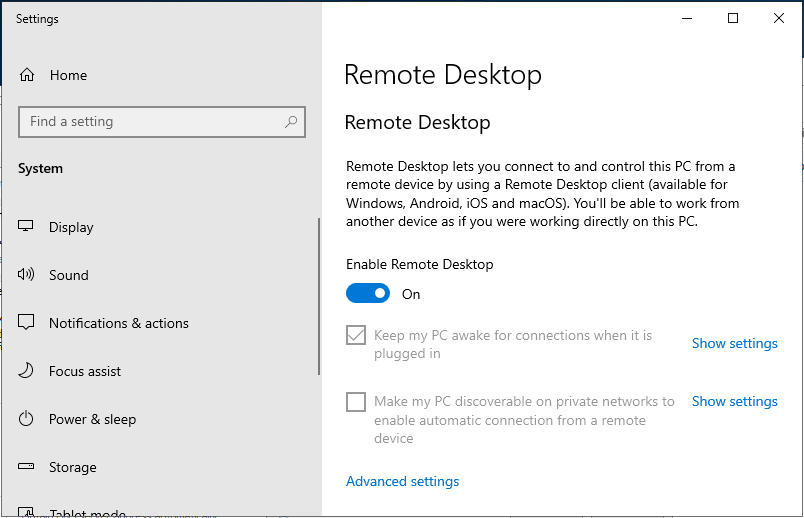Screen dimensions: 804x518
Task: Open Storage settings page
Action: tap(73, 467)
